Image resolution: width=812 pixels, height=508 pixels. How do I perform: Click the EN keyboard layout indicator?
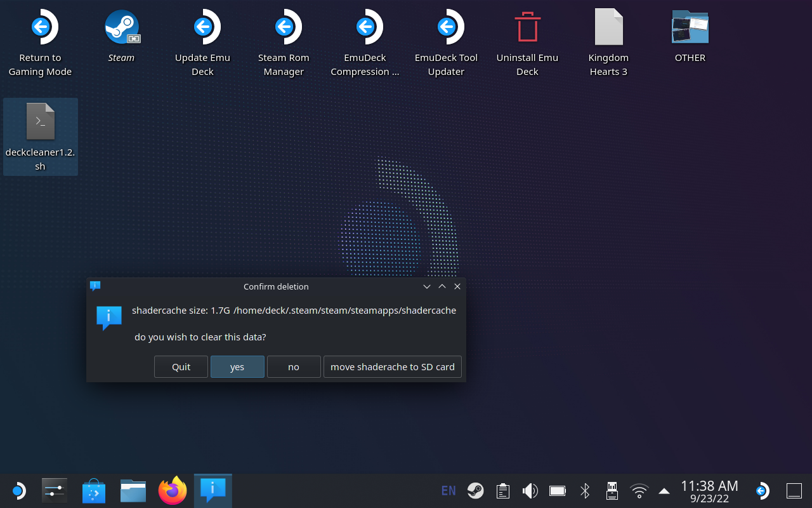click(x=449, y=491)
